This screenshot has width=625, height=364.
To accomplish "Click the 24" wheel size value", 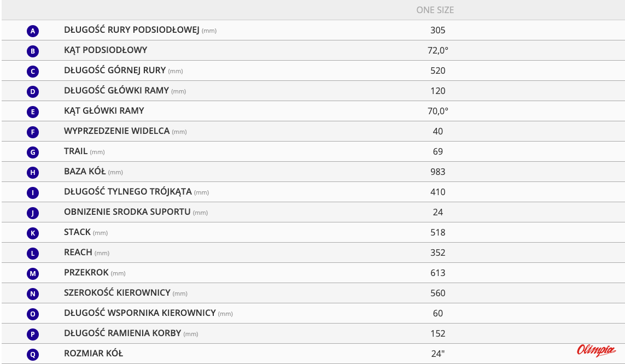I will point(437,354).
